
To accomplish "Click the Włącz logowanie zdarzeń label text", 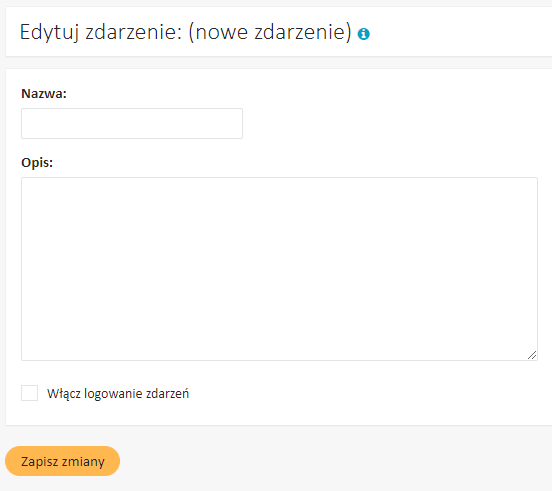I will pos(118,393).
